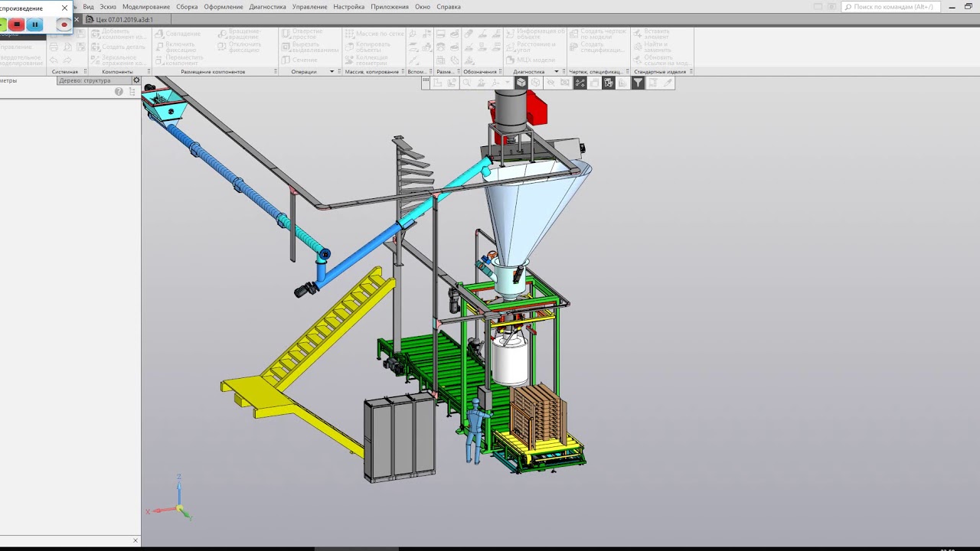This screenshot has height=551, width=980.
Task: Open the Диагностика menu
Action: [267, 7]
